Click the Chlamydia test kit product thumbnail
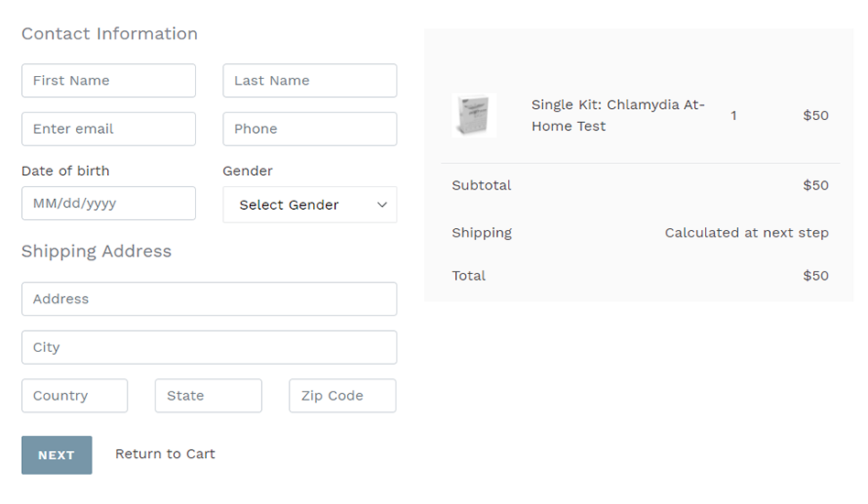 pos(474,115)
